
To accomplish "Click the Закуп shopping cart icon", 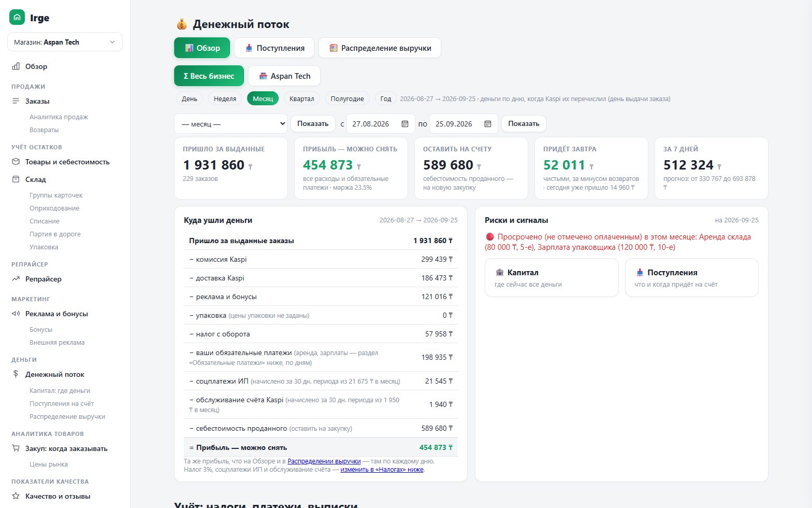I will tap(16, 448).
